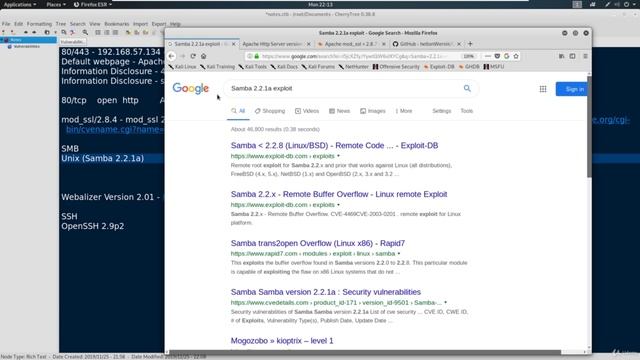The image size is (640, 360).
Task: Open dropdown arrow beside cvedetails result URL
Action: coord(445,302)
